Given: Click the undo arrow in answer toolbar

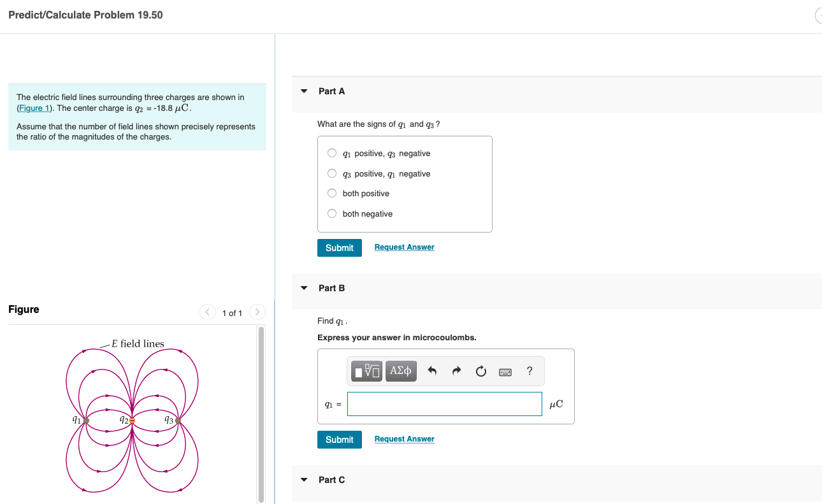Looking at the screenshot, I should (433, 371).
